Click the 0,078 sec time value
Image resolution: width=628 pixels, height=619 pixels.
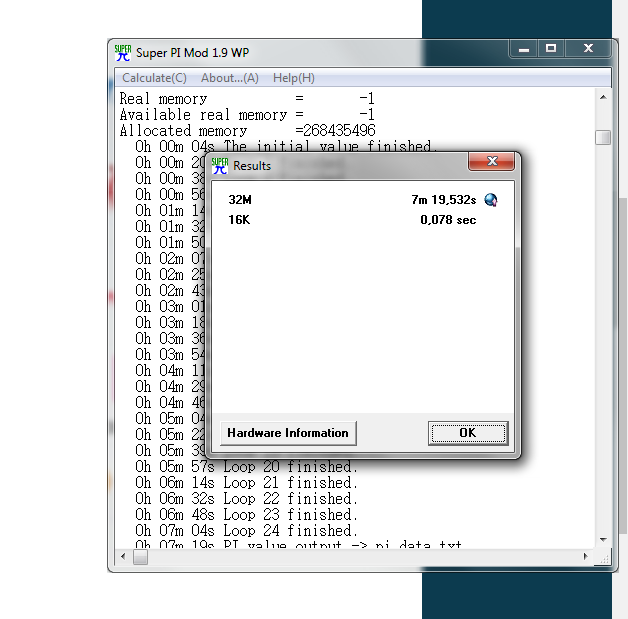(x=448, y=219)
